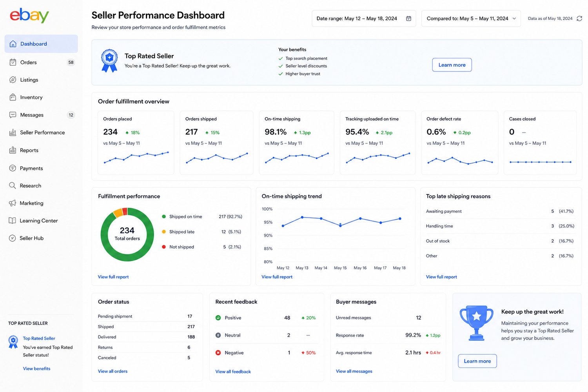The image size is (588, 392).
Task: Select red Not shipped legend dot
Action: [164, 247]
